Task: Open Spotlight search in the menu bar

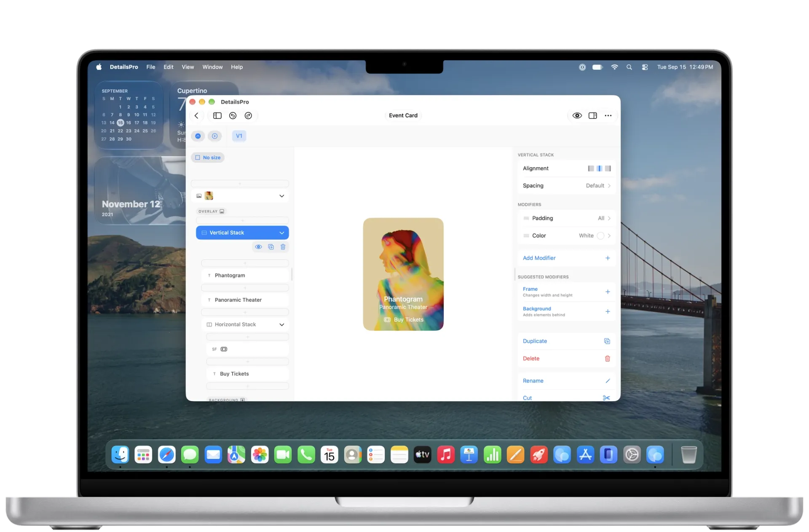Action: click(x=629, y=67)
